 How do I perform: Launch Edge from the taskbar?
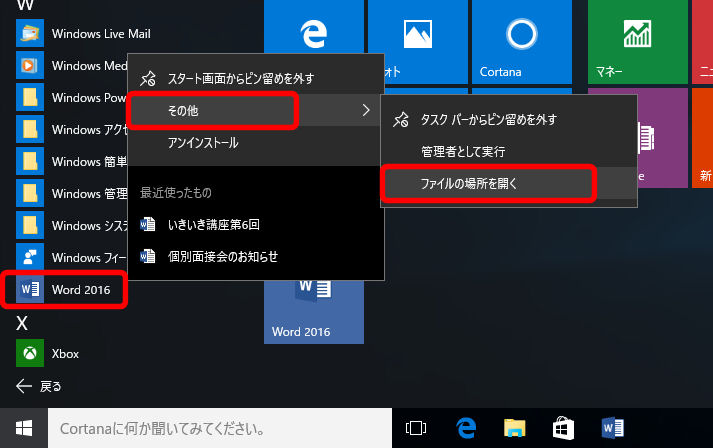(x=466, y=428)
